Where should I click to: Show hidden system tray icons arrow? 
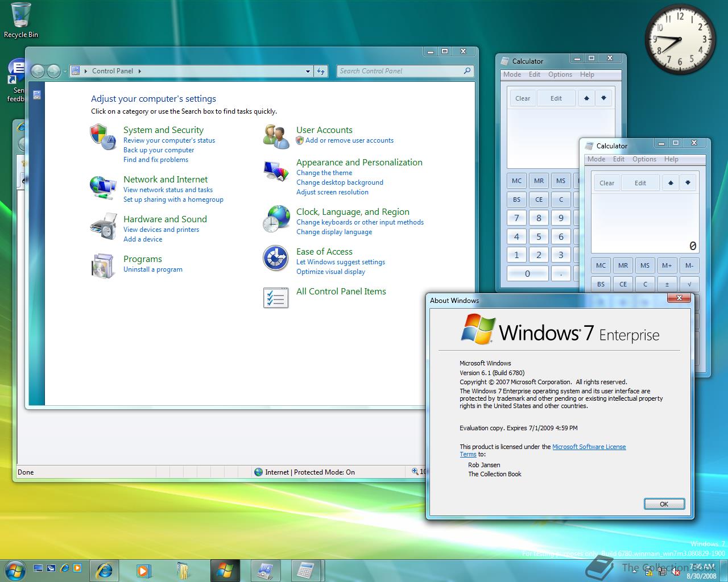click(x=634, y=572)
